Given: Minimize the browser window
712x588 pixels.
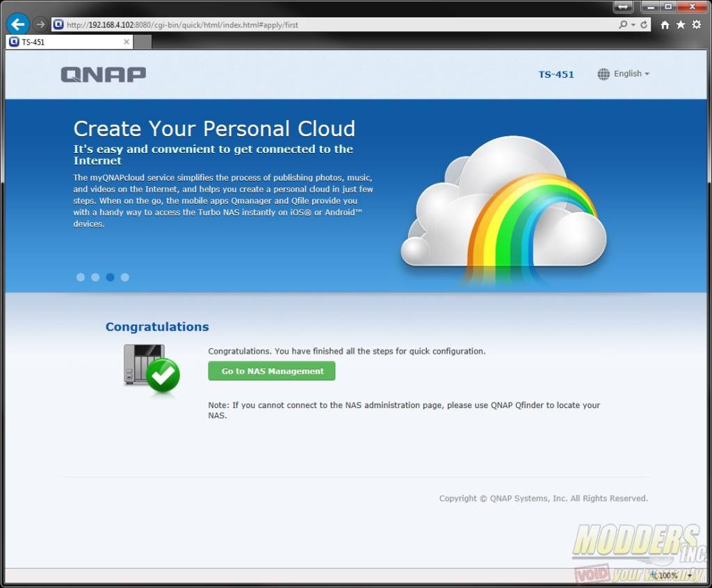Looking at the screenshot, I should tap(650, 7).
